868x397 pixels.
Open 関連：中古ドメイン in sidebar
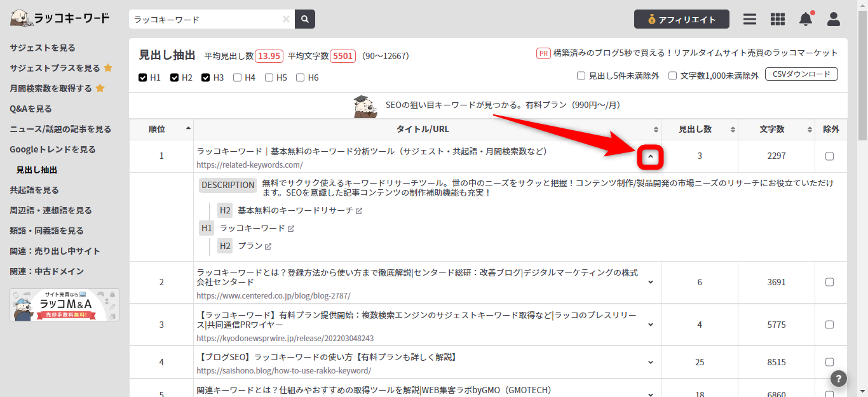click(46, 271)
